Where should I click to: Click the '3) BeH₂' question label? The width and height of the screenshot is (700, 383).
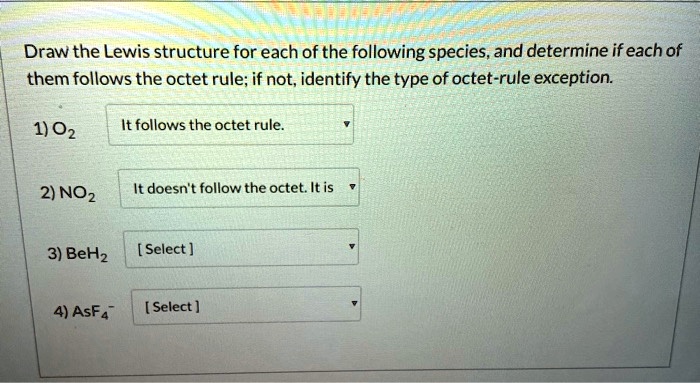(78, 254)
